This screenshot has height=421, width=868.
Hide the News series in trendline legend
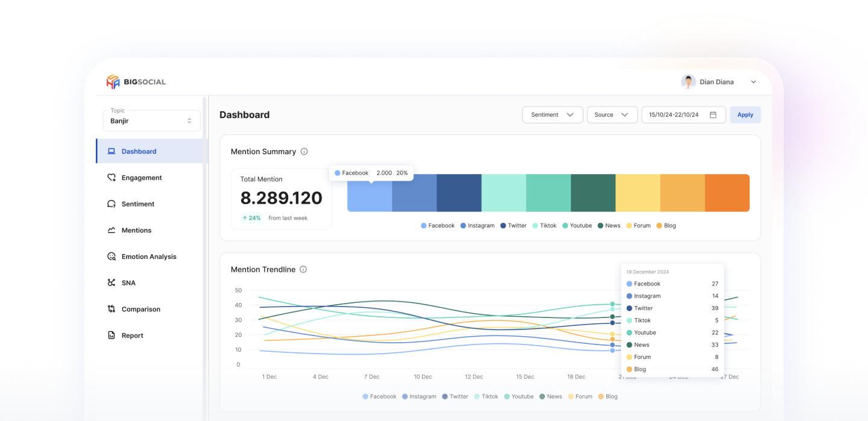(550, 397)
